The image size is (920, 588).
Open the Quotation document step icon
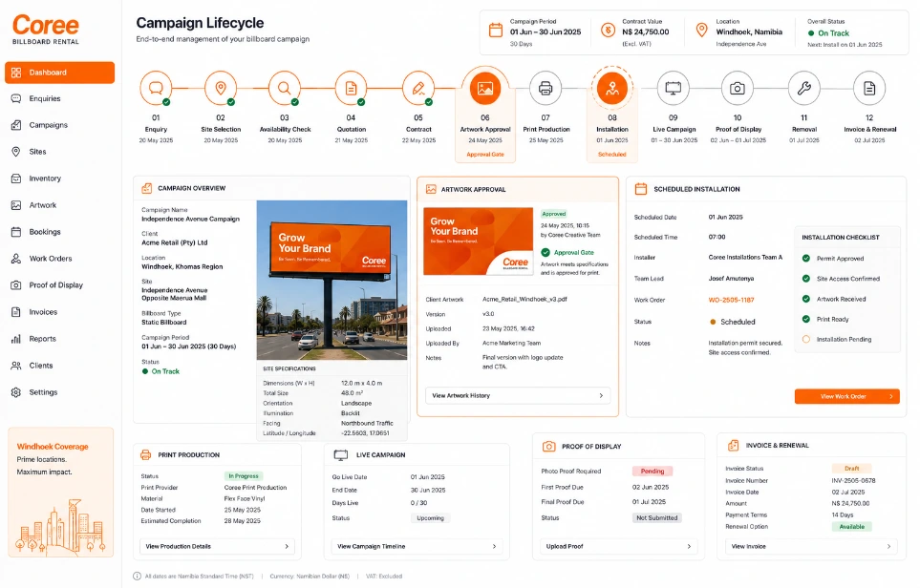(x=351, y=89)
